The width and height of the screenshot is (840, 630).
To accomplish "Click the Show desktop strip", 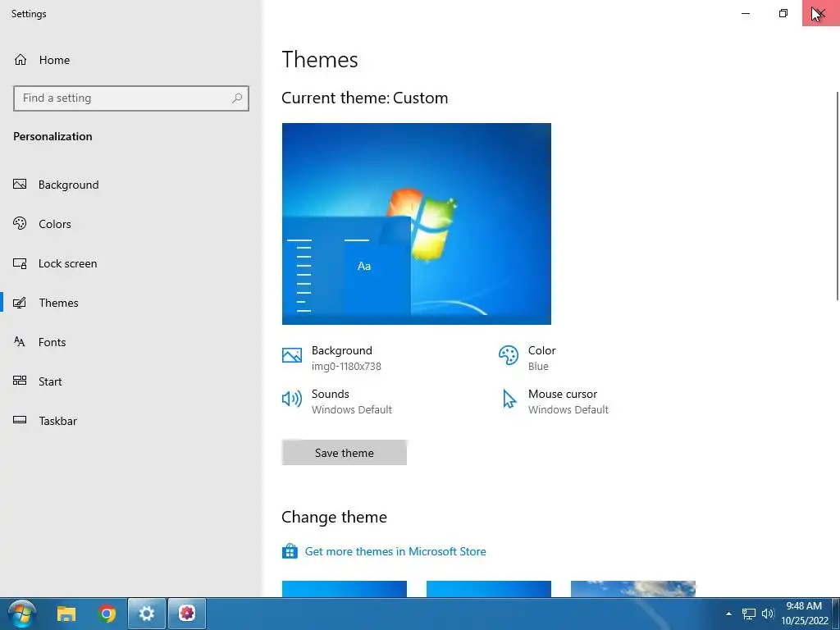I will [x=836, y=614].
